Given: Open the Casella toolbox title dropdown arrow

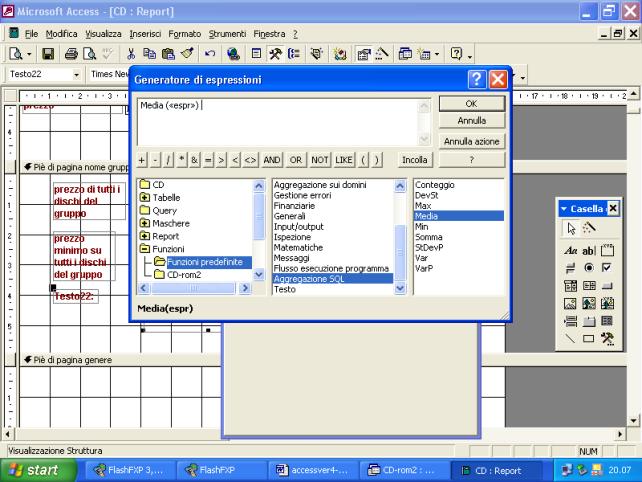Looking at the screenshot, I should 564,209.
